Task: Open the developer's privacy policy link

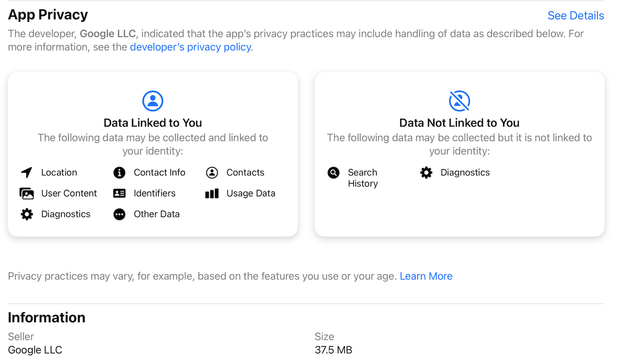Action: point(191,47)
